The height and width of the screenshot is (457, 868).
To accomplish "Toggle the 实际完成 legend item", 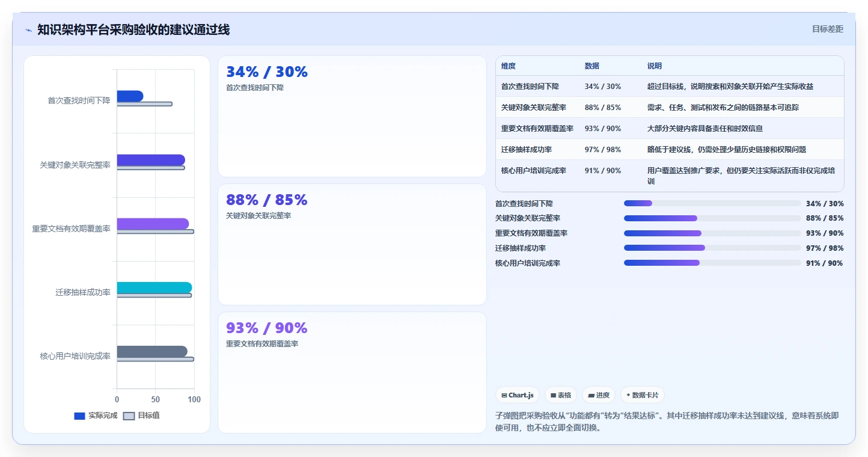I will pyautogui.click(x=96, y=416).
